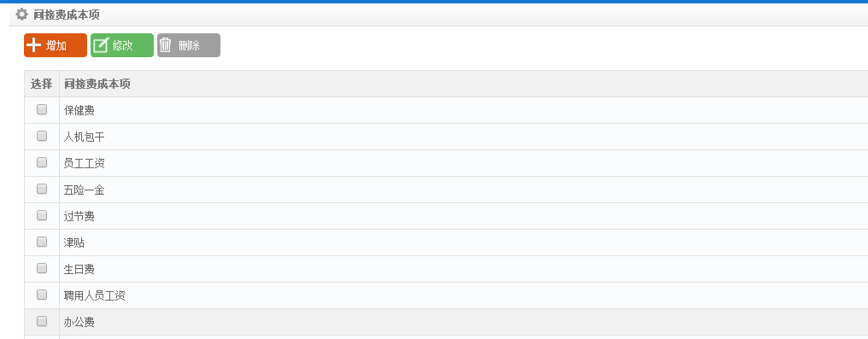Viewport: 868px width, 339px height.
Task: Open 修改 to edit selected item
Action: (x=122, y=45)
